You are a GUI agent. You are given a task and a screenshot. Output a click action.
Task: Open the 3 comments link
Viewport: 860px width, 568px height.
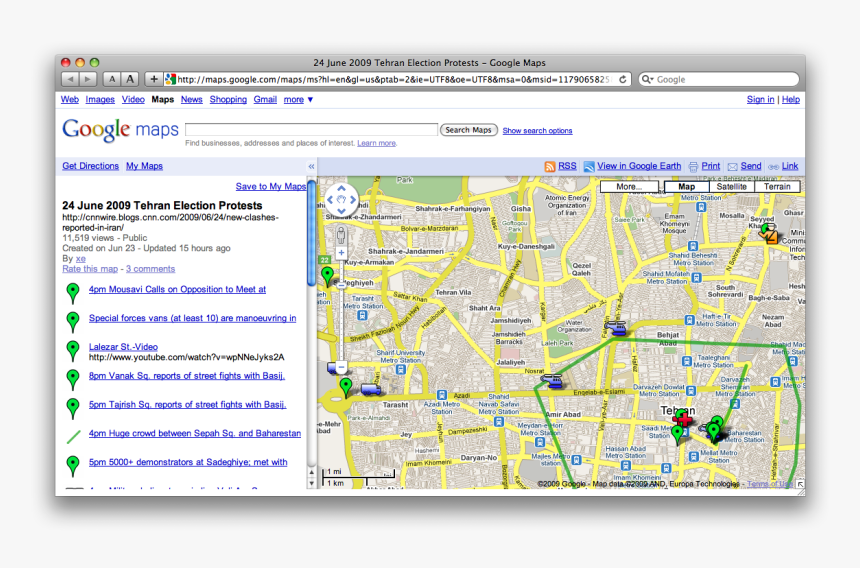point(150,269)
